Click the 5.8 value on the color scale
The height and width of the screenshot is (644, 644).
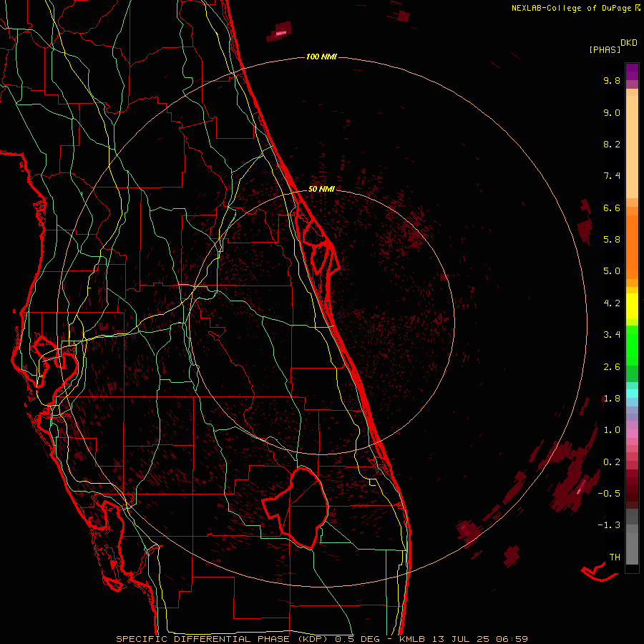click(612, 240)
